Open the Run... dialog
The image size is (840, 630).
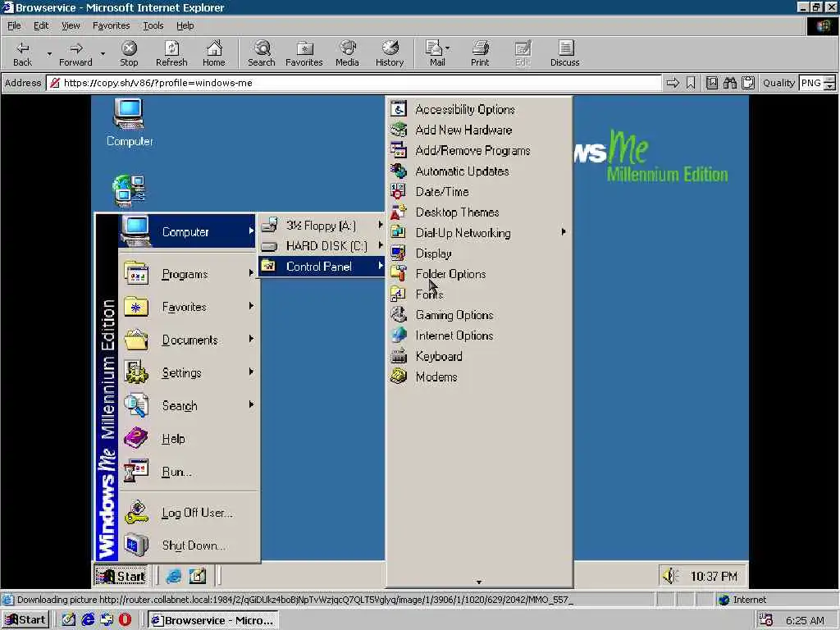coord(187,472)
